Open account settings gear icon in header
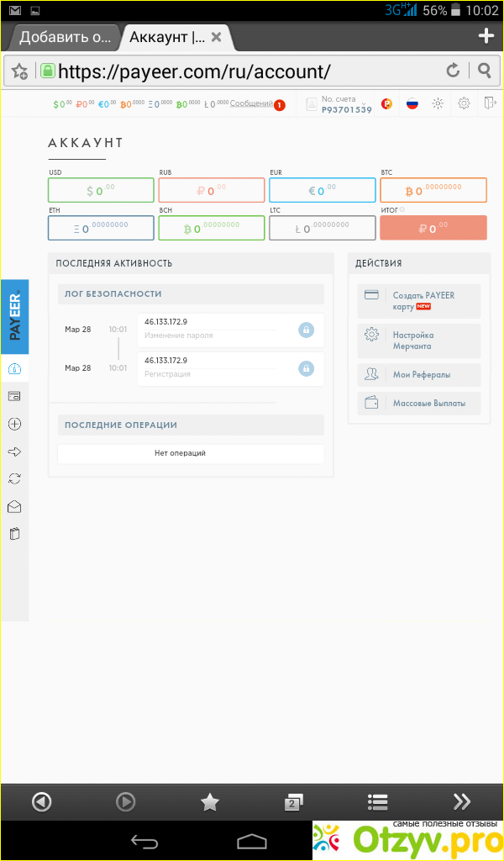The image size is (504, 861). point(464,103)
